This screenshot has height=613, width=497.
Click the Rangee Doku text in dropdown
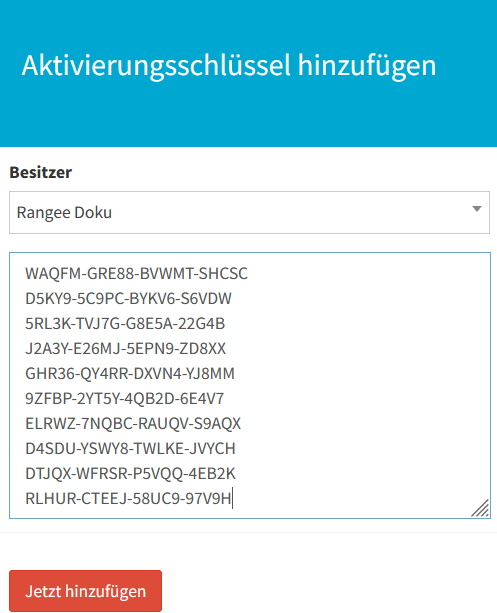[64, 213]
